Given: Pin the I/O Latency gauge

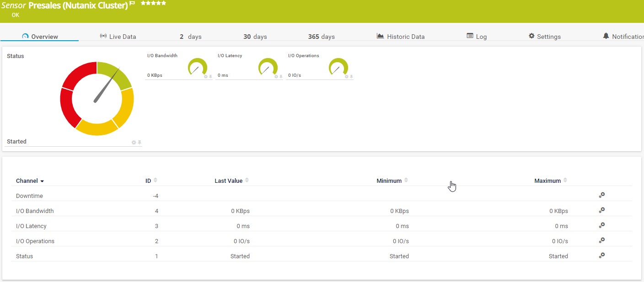Looking at the screenshot, I should pyautogui.click(x=280, y=76).
